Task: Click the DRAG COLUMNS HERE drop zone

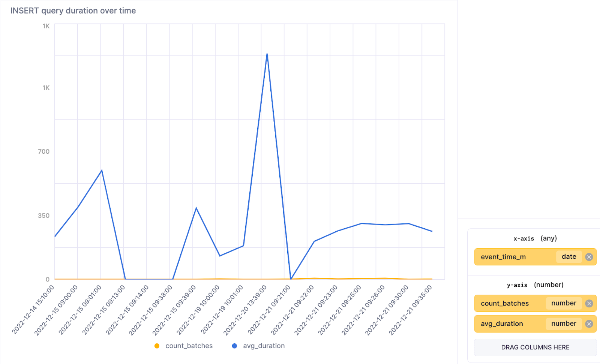Action: [x=535, y=347]
